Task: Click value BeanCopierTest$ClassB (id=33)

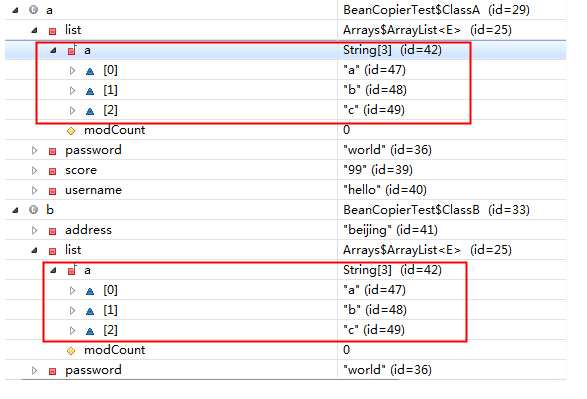Action: click(x=437, y=210)
